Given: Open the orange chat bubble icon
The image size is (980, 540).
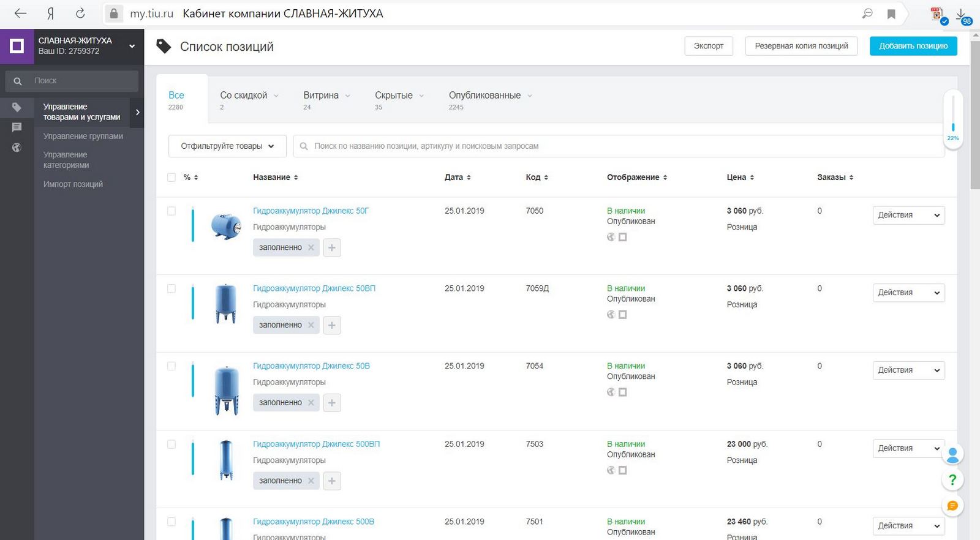Looking at the screenshot, I should coord(952,506).
